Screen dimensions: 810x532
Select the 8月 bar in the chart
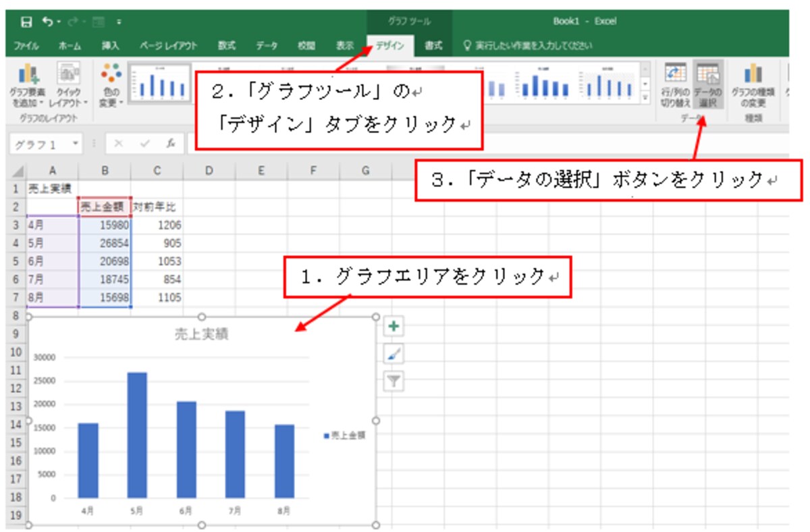283,461
